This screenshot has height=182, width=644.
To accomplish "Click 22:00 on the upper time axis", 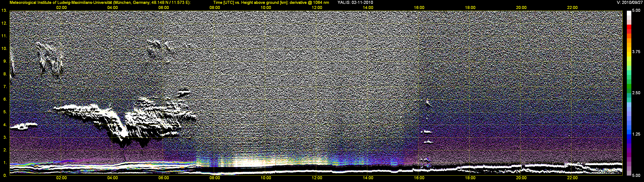I will [572, 7].
